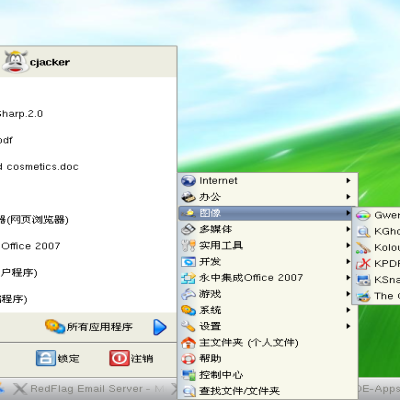Click the 帮助 lifebuoy icon
400x400 pixels.
(188, 359)
